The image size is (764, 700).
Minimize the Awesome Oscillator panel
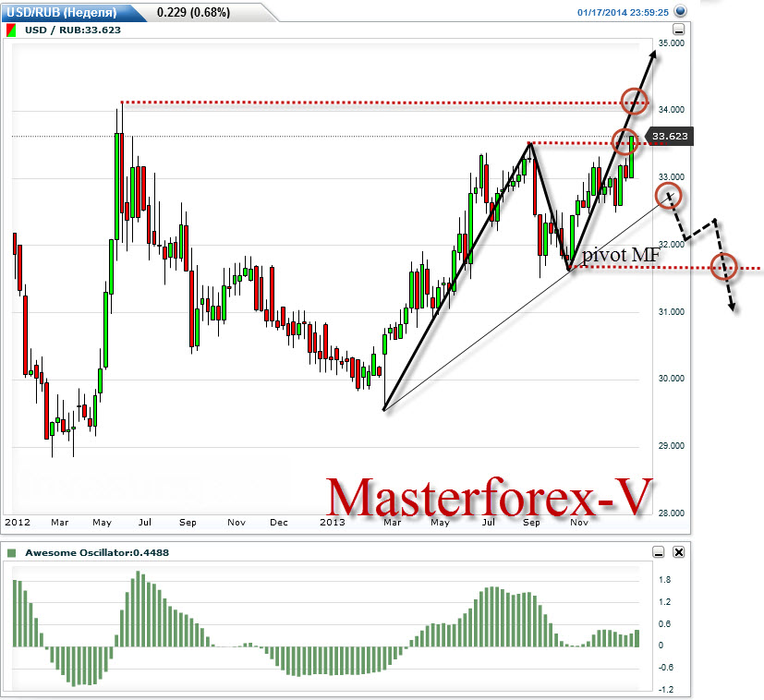coord(659,552)
